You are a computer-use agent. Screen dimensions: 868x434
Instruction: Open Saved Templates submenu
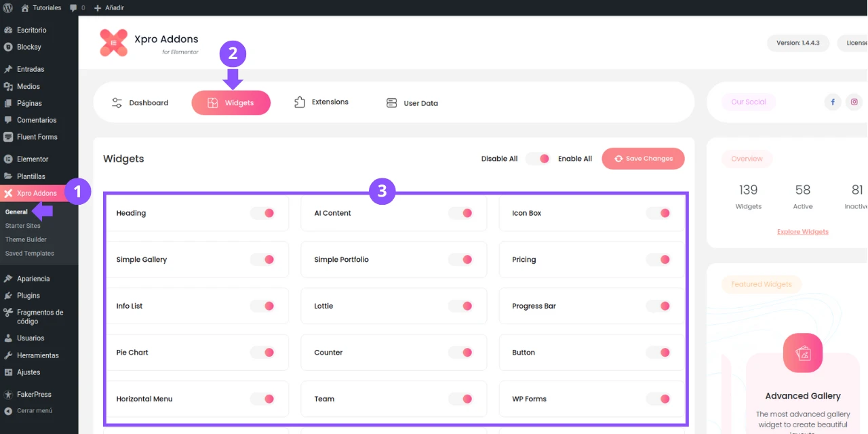tap(29, 254)
